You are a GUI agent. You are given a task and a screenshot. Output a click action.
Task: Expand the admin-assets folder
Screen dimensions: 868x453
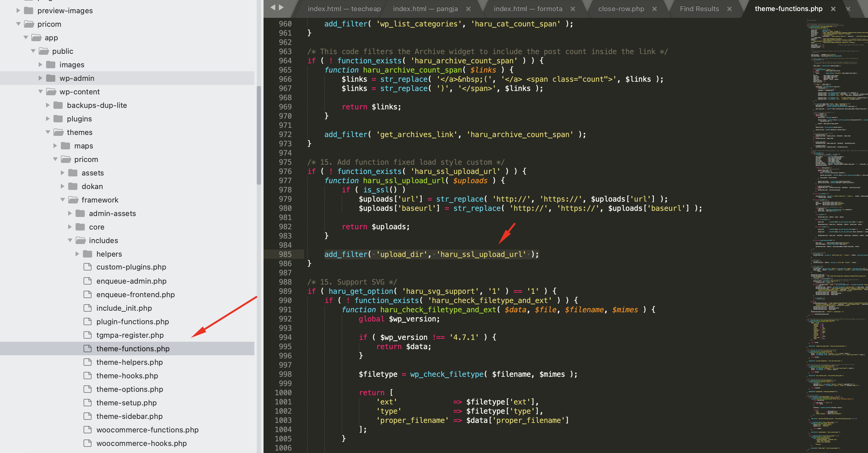(x=70, y=213)
